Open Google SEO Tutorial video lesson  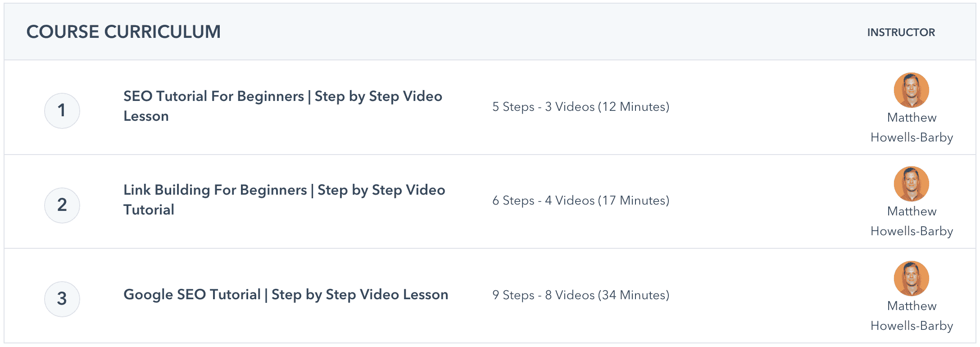pos(286,295)
